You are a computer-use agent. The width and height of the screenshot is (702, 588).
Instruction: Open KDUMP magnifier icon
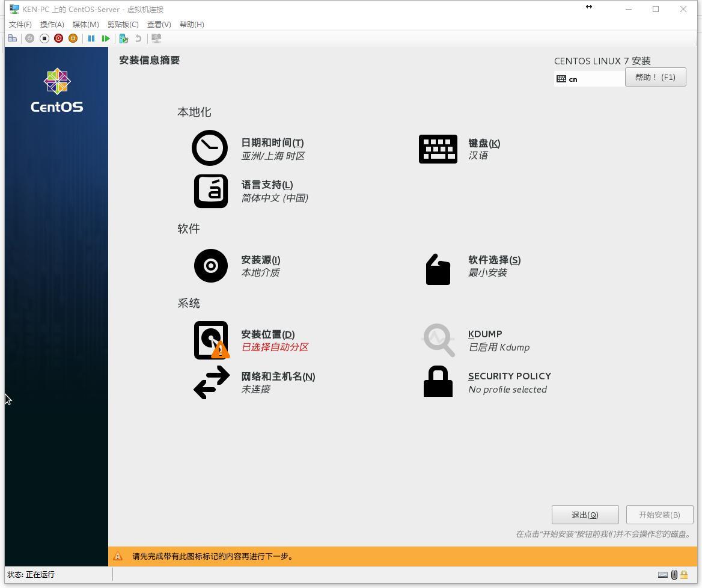[x=439, y=340]
